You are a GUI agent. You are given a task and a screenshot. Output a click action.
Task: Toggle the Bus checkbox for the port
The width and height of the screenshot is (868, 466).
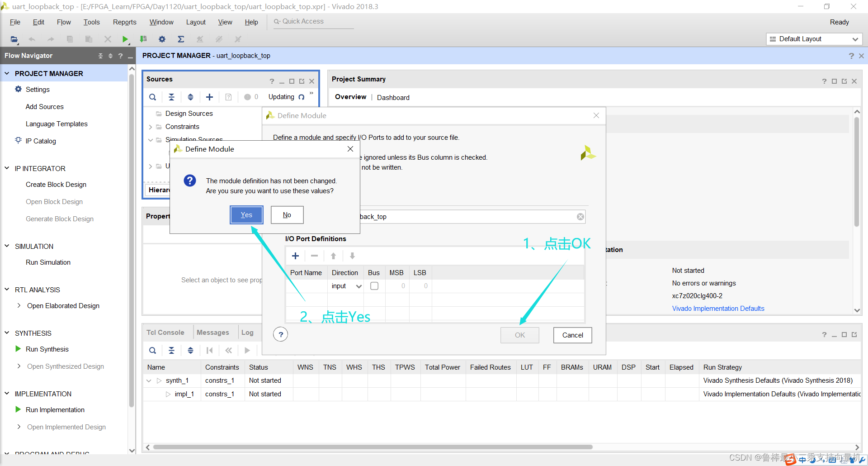tap(374, 286)
